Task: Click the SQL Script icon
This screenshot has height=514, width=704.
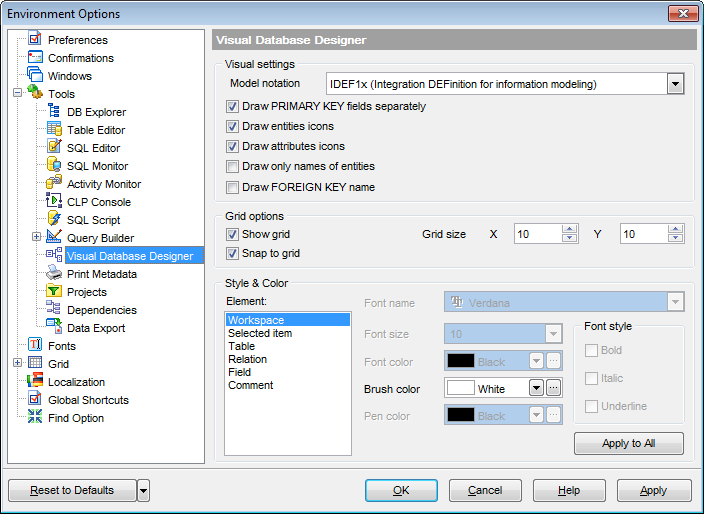Action: point(54,219)
